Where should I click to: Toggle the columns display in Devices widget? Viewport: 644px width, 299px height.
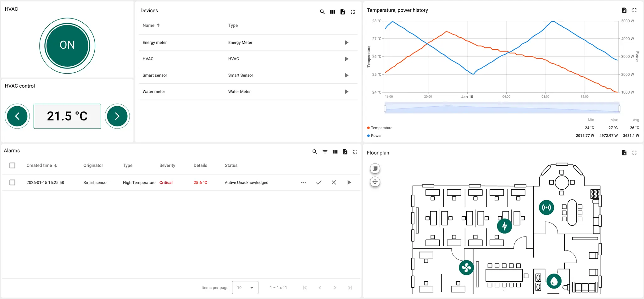332,12
